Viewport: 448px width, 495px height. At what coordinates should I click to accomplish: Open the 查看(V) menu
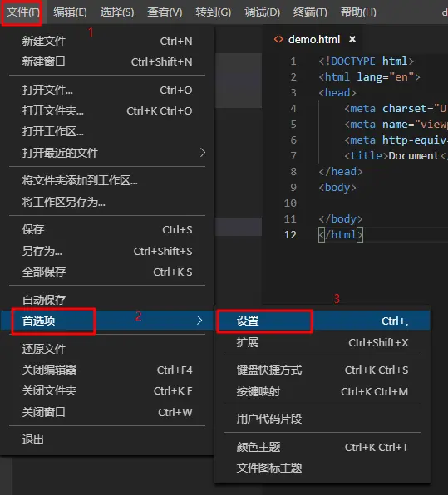[165, 12]
